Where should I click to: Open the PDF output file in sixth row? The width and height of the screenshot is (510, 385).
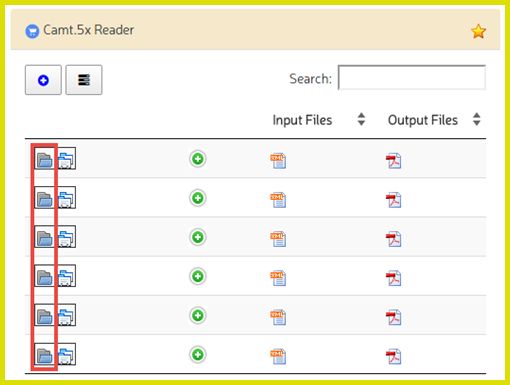click(394, 356)
